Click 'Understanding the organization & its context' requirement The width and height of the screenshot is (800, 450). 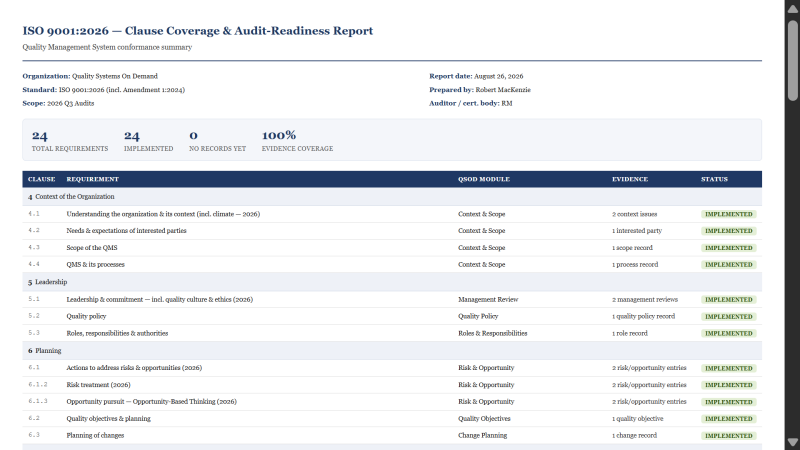coord(163,214)
